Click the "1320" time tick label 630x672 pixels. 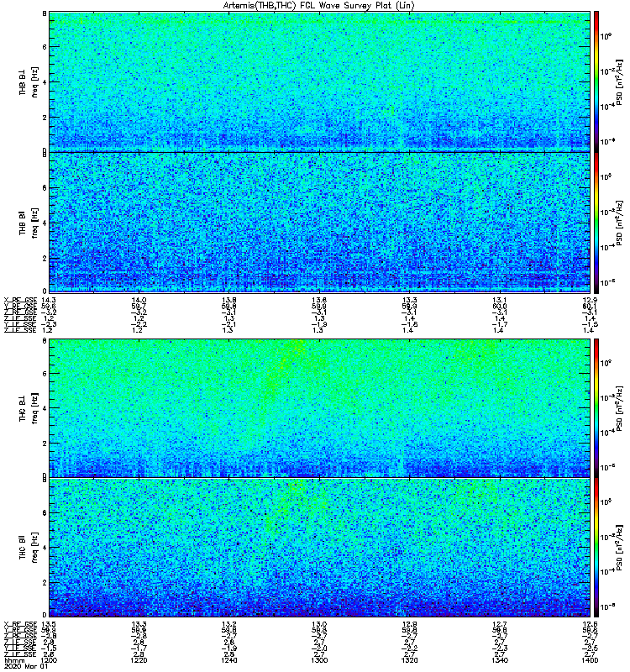coord(409,660)
